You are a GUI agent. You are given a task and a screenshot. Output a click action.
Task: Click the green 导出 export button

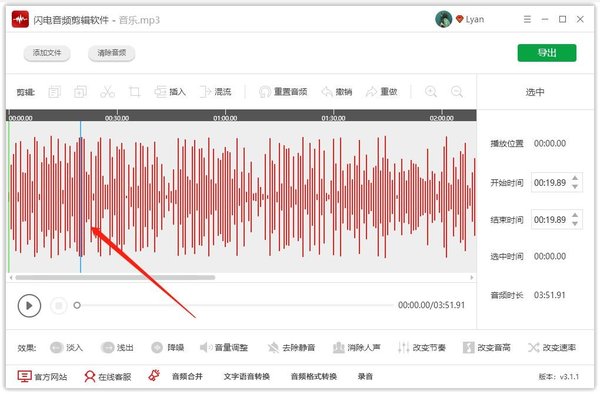tap(547, 53)
